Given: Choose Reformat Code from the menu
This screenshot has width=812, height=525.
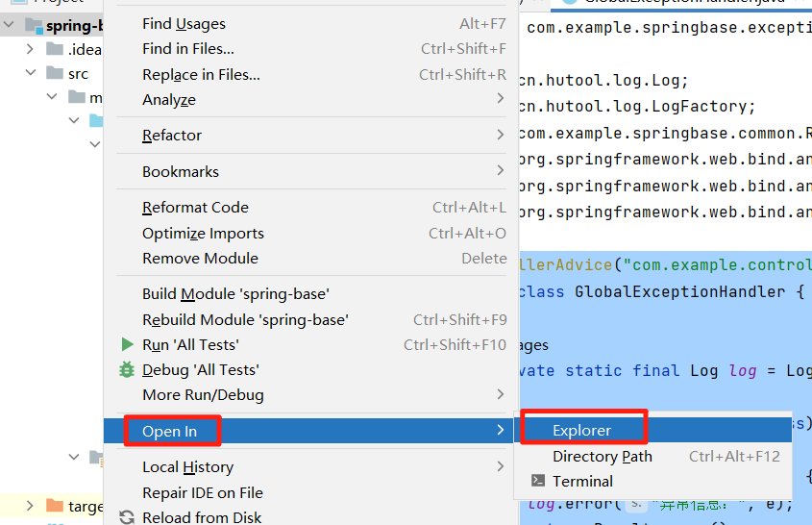Looking at the screenshot, I should (311, 208).
